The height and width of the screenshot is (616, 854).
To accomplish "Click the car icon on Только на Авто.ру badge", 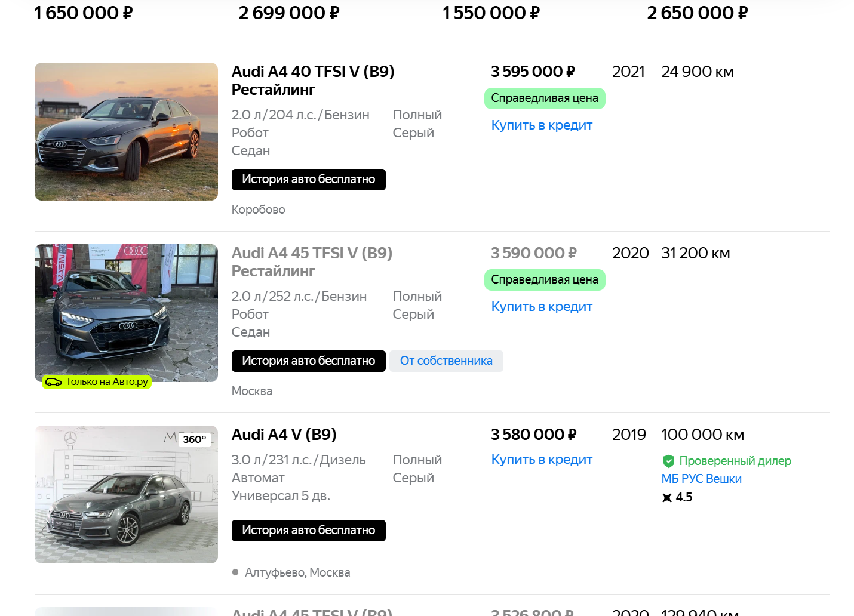I will pos(54,382).
